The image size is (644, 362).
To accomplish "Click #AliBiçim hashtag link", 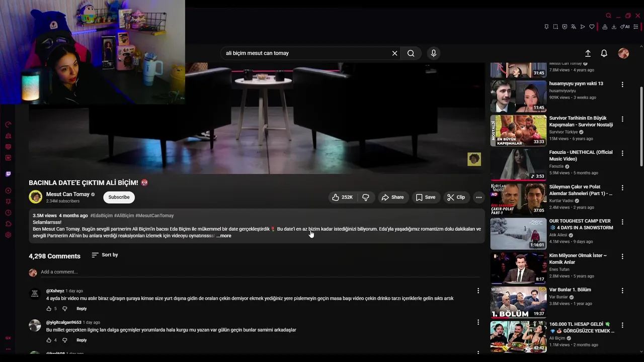I will [x=124, y=216].
